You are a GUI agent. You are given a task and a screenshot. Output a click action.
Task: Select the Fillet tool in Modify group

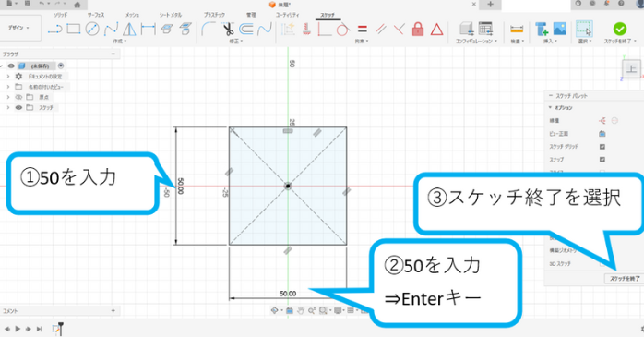pyautogui.click(x=209, y=30)
